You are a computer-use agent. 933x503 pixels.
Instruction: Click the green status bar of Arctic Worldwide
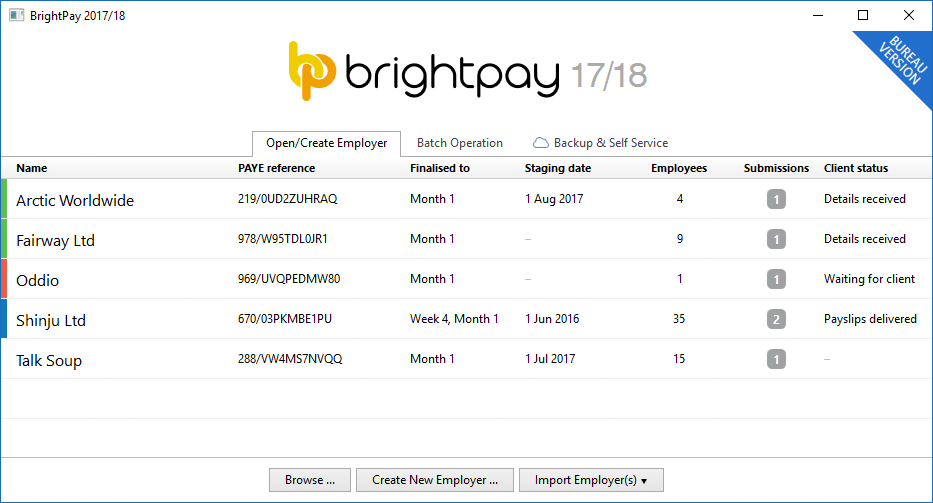point(4,199)
